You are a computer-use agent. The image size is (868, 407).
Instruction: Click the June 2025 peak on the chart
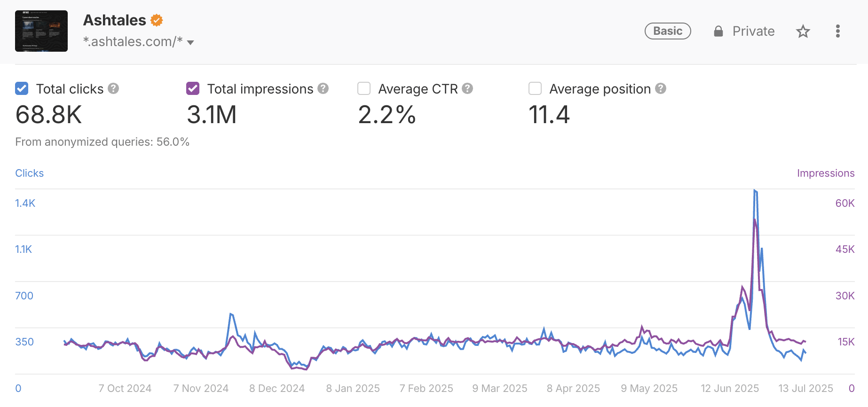tap(755, 190)
